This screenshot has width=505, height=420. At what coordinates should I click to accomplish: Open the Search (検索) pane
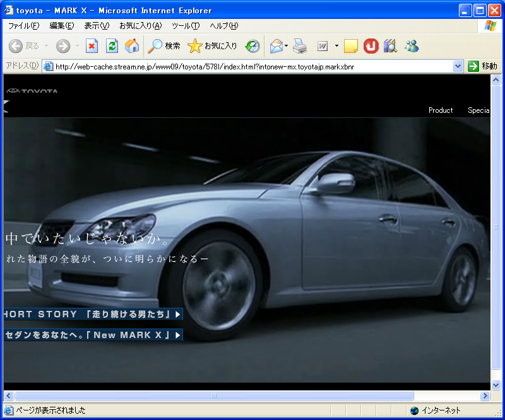click(164, 46)
